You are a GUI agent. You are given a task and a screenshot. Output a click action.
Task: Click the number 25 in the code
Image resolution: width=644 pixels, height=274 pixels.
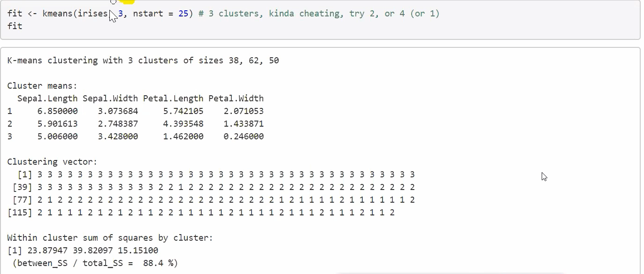tap(183, 14)
